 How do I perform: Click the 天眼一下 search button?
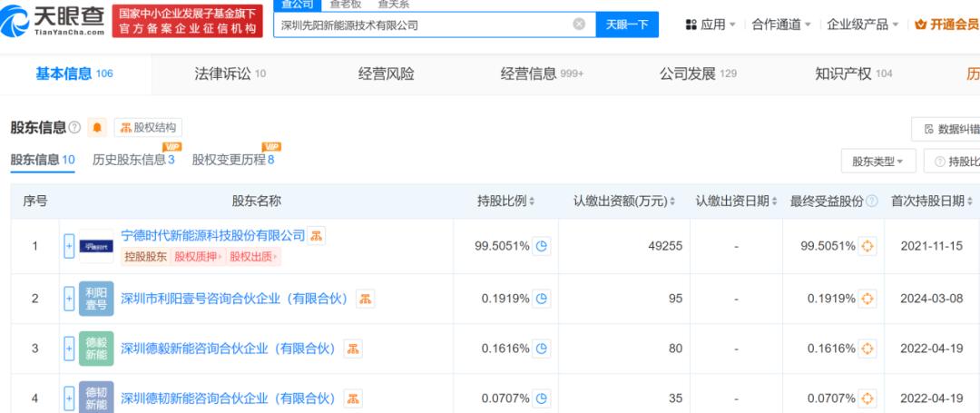click(627, 25)
